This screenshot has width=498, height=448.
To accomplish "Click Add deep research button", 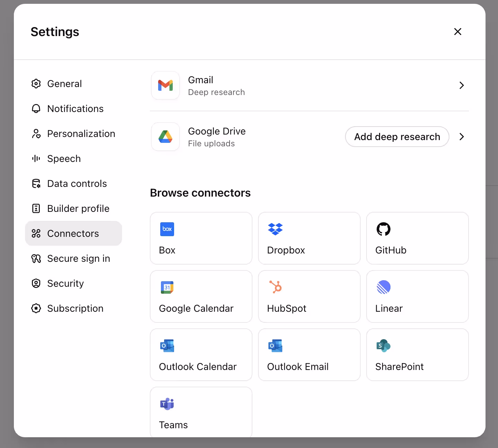I will [397, 137].
